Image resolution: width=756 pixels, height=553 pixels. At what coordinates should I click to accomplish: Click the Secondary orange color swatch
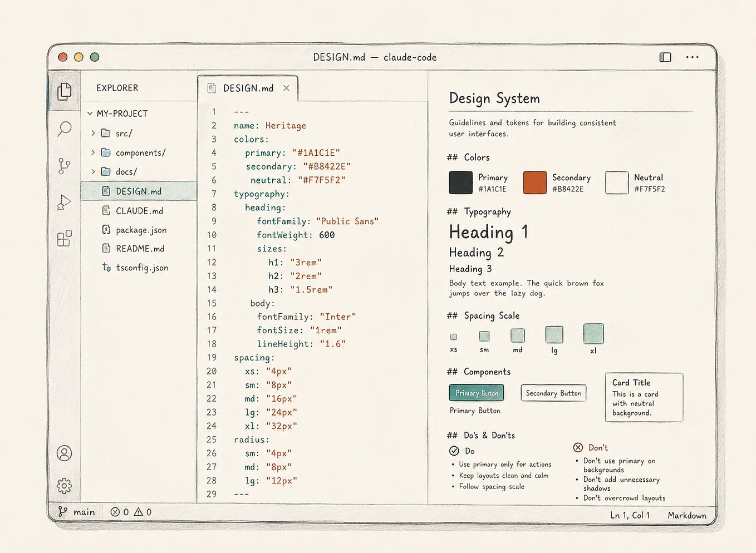535,182
